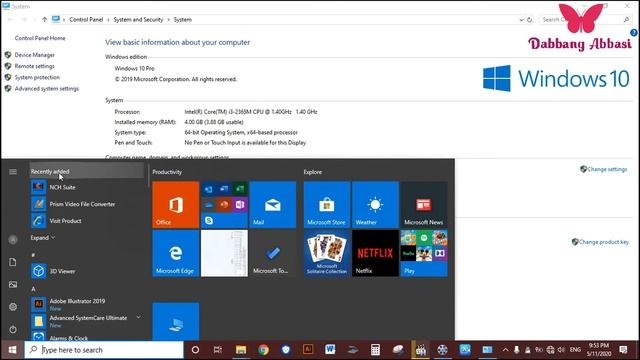640x360 pixels.
Task: Open the blue computer tile below Edge
Action: (x=176, y=321)
